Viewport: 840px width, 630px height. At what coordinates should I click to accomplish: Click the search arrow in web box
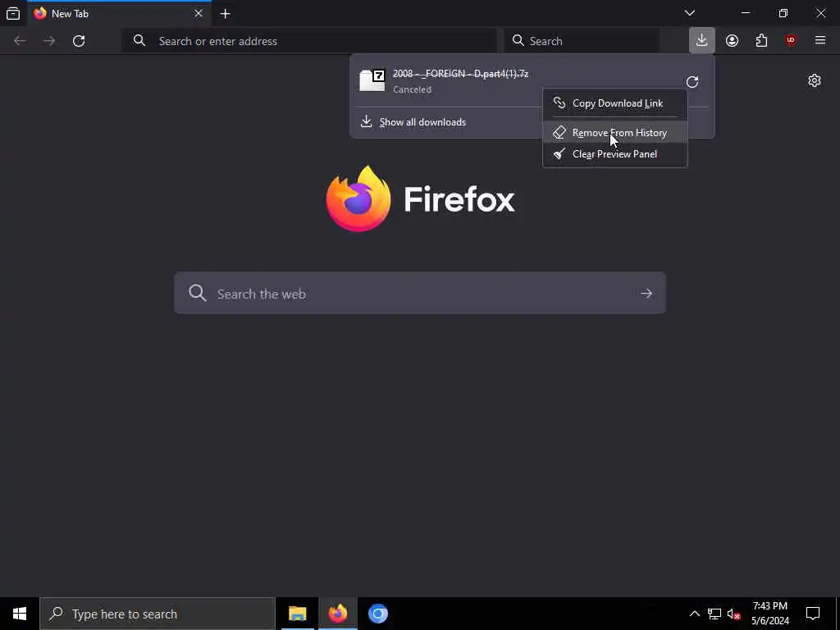click(x=646, y=294)
